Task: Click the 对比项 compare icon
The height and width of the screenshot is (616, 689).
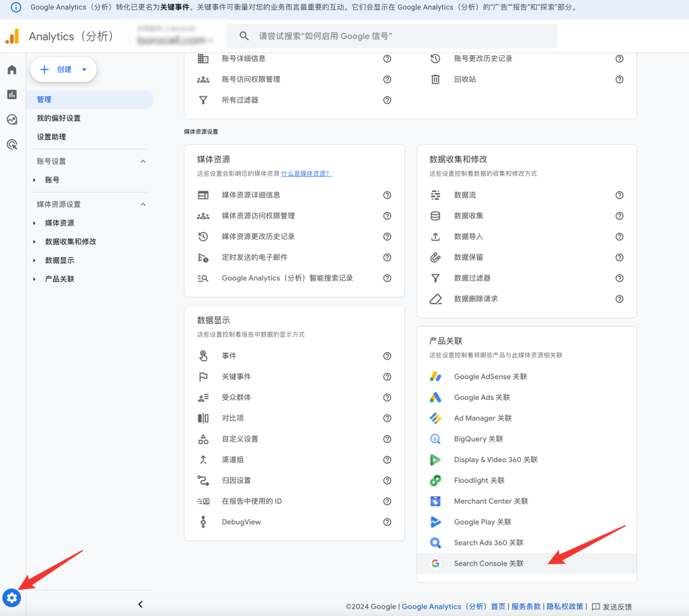Action: click(x=203, y=418)
